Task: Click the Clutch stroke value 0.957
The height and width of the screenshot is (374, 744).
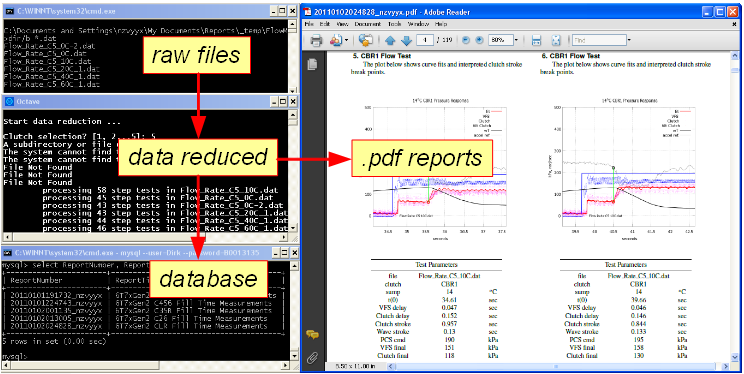Action: pyautogui.click(x=449, y=324)
